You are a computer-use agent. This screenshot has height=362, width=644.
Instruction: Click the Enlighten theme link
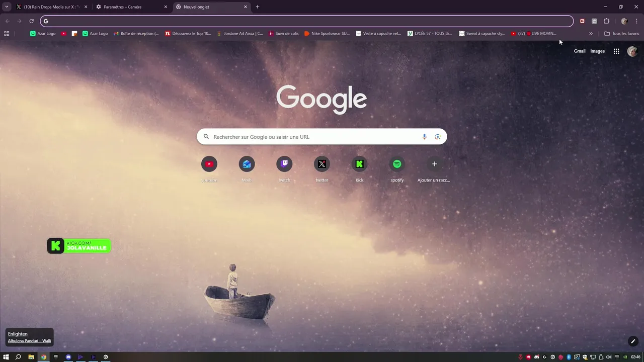18,334
